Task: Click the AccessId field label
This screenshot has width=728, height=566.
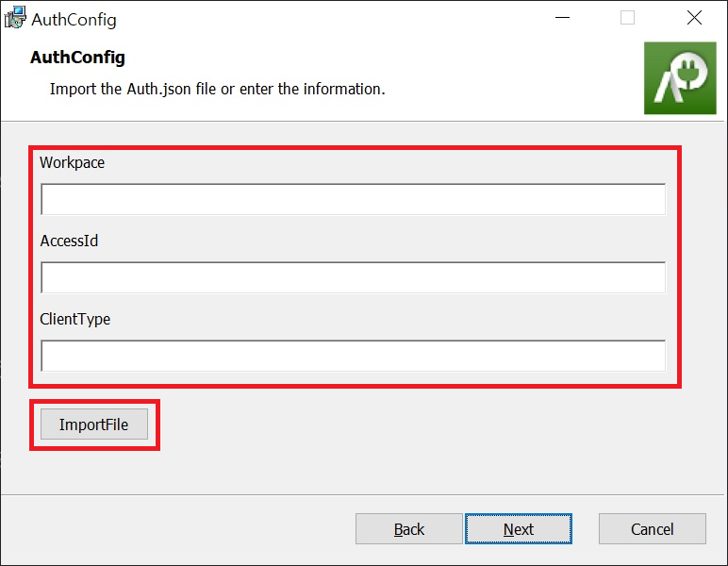Action: coord(69,241)
